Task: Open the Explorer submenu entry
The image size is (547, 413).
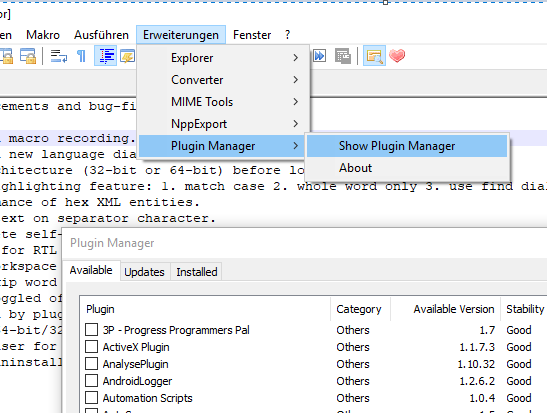Action: pyautogui.click(x=223, y=58)
